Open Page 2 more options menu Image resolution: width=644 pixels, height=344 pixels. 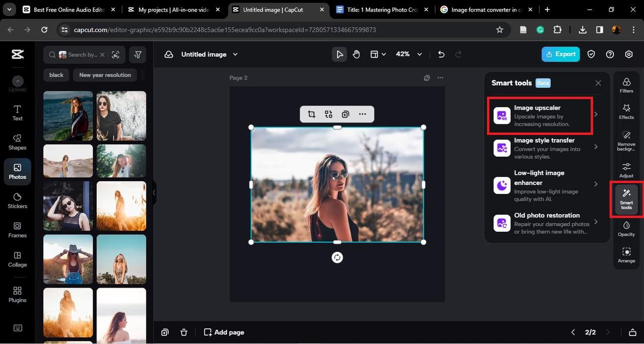(440, 78)
